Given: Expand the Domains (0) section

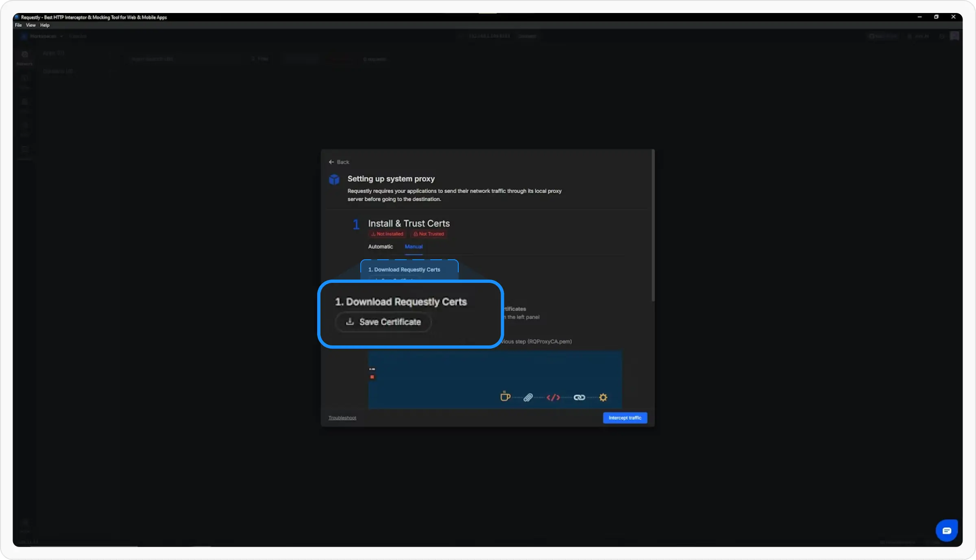Looking at the screenshot, I should [x=58, y=71].
